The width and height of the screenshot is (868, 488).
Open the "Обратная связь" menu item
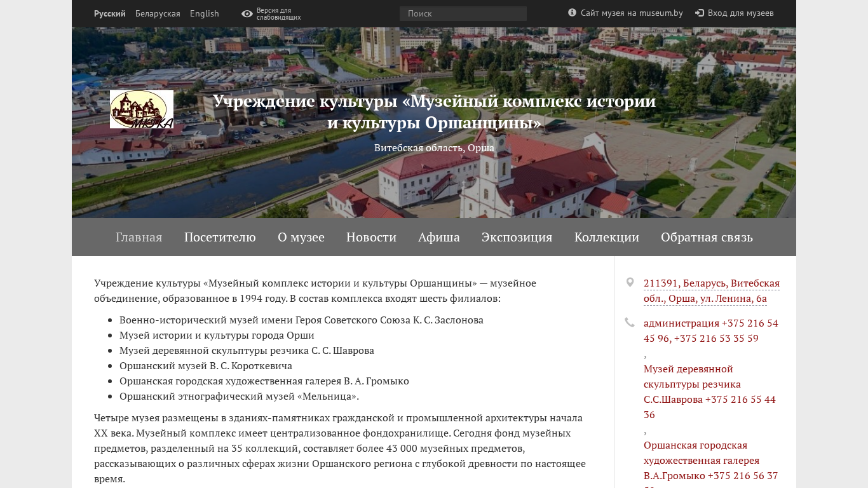click(x=707, y=237)
